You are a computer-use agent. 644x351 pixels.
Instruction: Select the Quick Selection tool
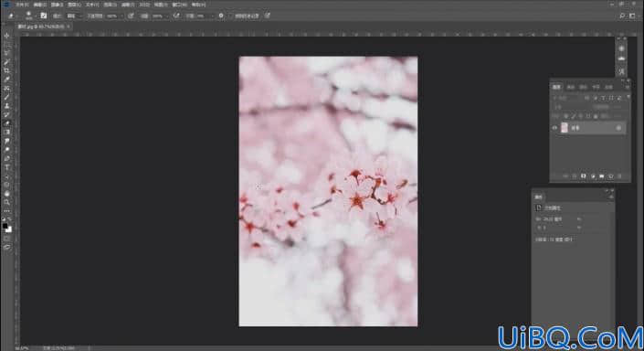click(x=6, y=62)
